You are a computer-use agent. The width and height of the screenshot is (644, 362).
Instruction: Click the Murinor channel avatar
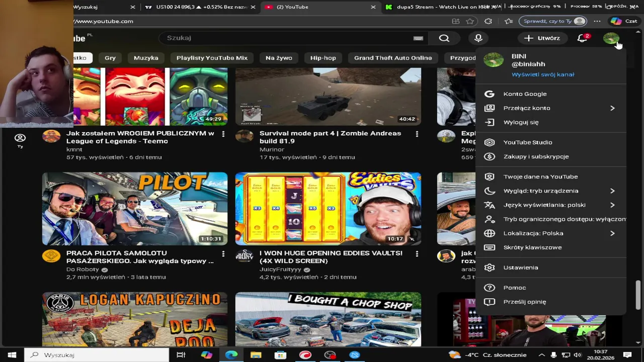tap(245, 136)
